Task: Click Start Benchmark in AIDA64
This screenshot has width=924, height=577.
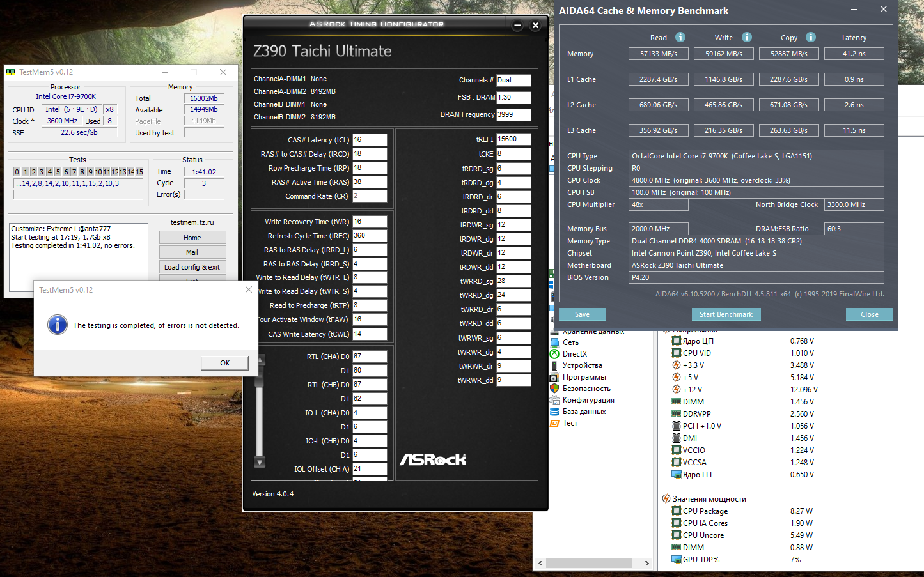Action: coord(726,314)
